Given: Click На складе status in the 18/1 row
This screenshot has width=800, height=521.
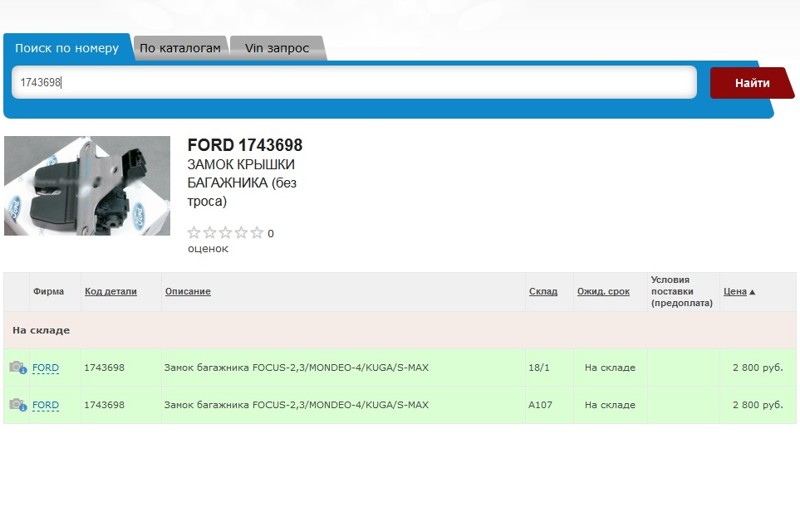Looking at the screenshot, I should tap(610, 367).
